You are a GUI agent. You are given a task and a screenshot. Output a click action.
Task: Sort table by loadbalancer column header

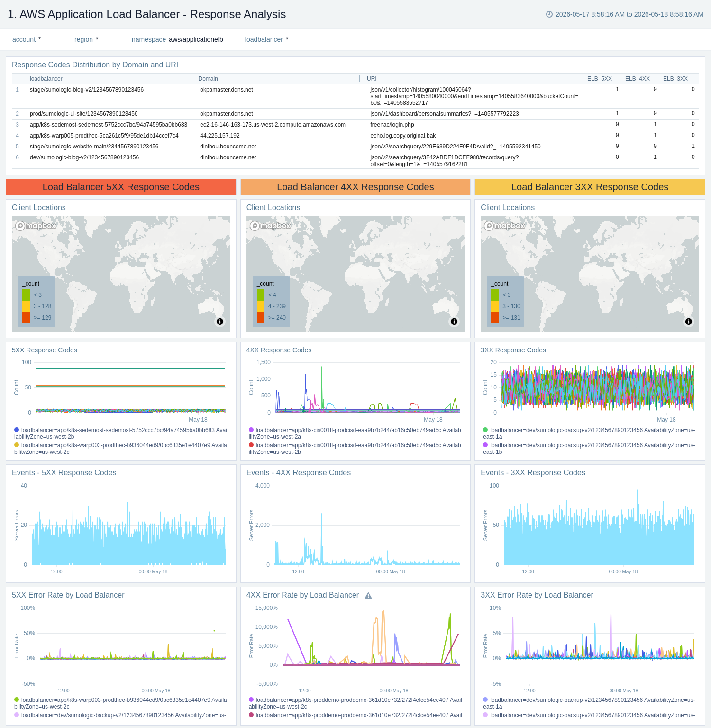click(x=46, y=79)
